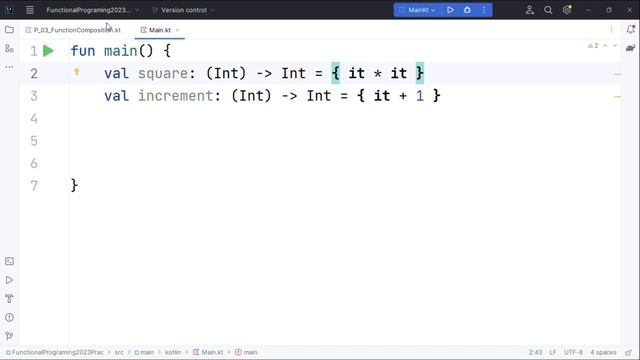
Task: Open the Git tool window
Action: [9, 336]
